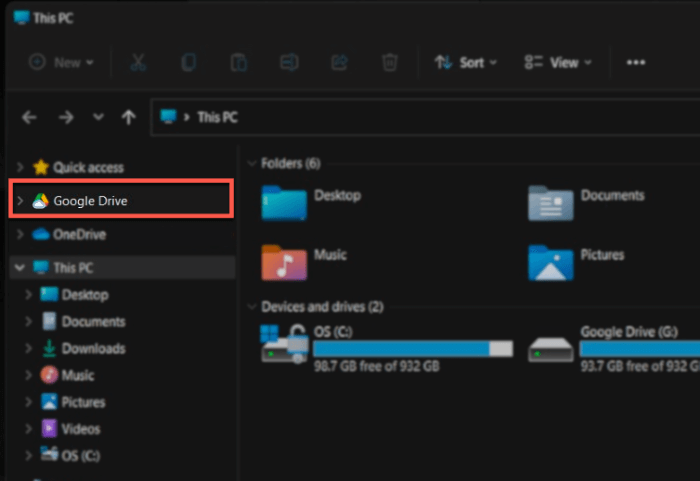
Task: Click the Quick access star icon
Action: coord(41,167)
